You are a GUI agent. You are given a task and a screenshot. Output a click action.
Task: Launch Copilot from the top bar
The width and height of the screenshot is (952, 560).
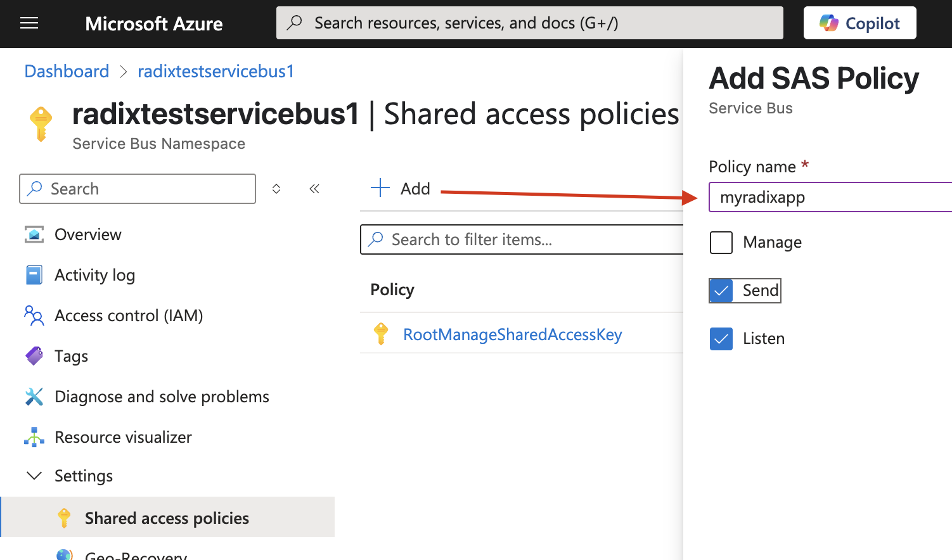click(859, 22)
